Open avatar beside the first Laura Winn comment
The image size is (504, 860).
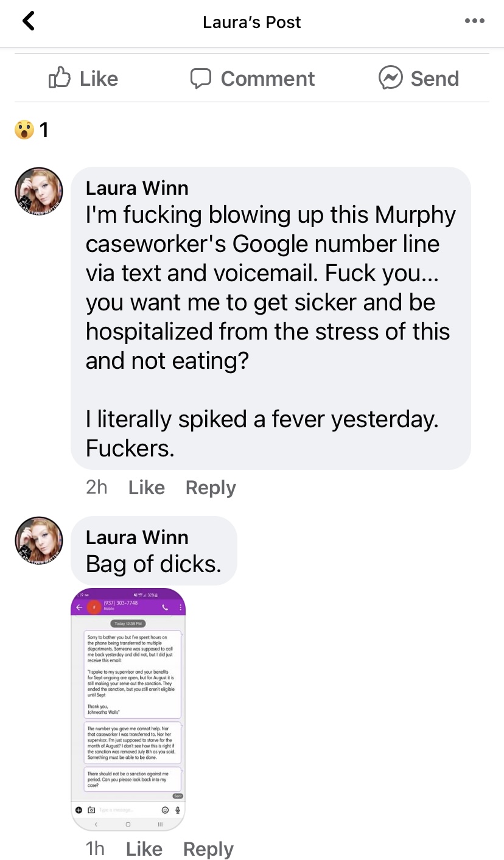(x=39, y=191)
